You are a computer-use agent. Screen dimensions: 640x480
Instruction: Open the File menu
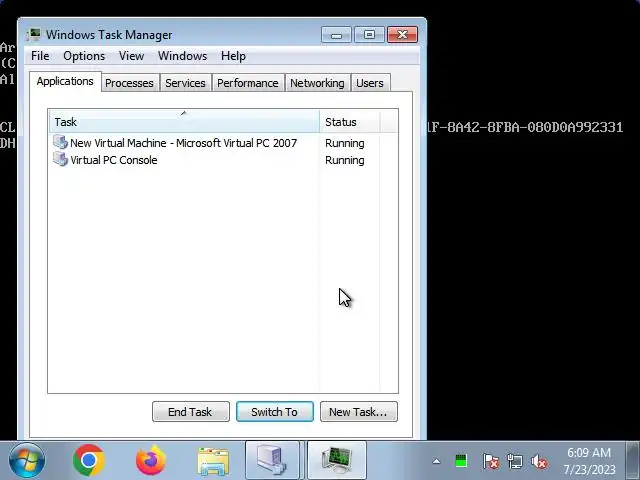(x=40, y=56)
